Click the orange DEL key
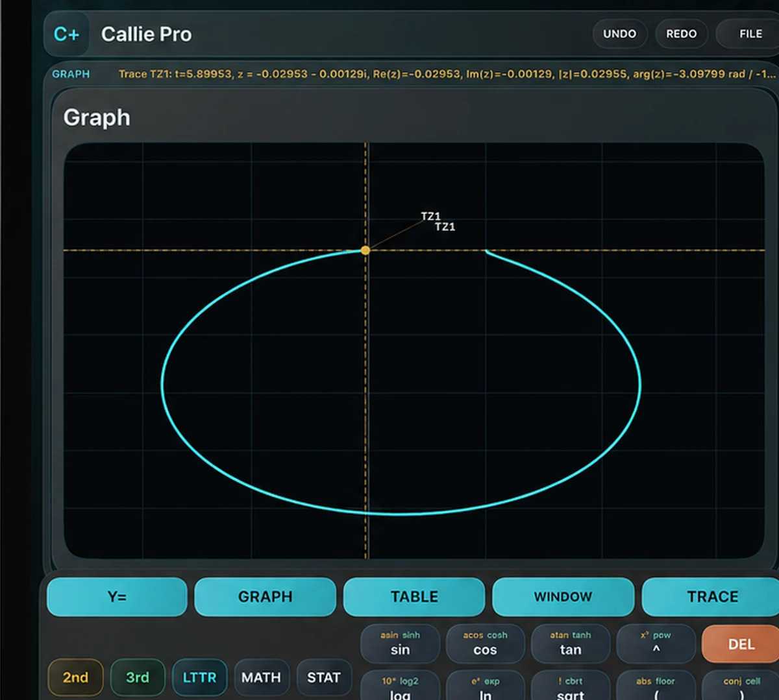 (741, 644)
